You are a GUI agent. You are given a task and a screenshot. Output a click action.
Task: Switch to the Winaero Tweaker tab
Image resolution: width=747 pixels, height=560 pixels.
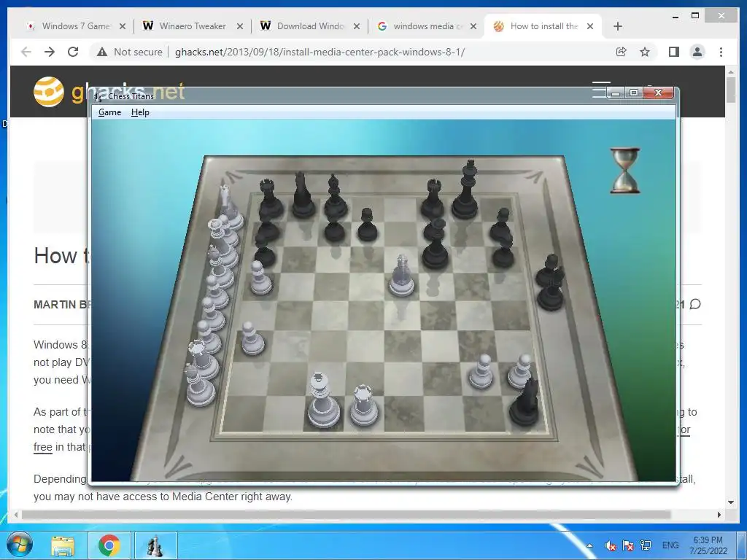(193, 26)
